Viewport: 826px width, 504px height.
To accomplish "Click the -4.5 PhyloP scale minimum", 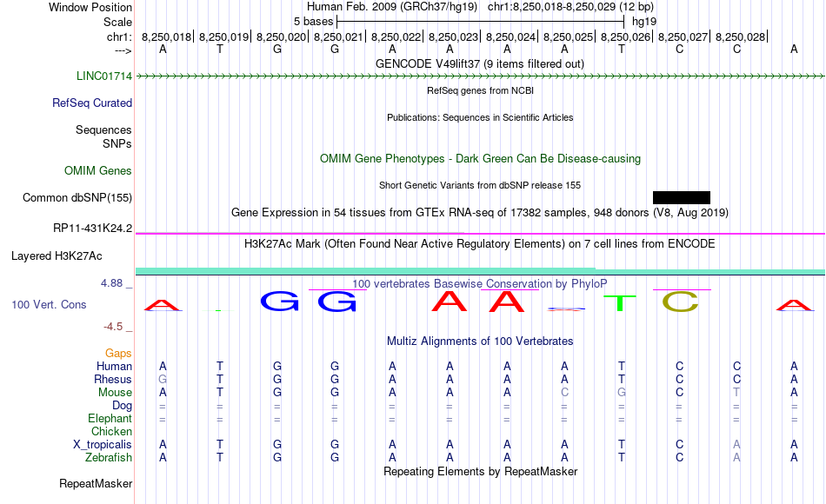I will pyautogui.click(x=113, y=327).
